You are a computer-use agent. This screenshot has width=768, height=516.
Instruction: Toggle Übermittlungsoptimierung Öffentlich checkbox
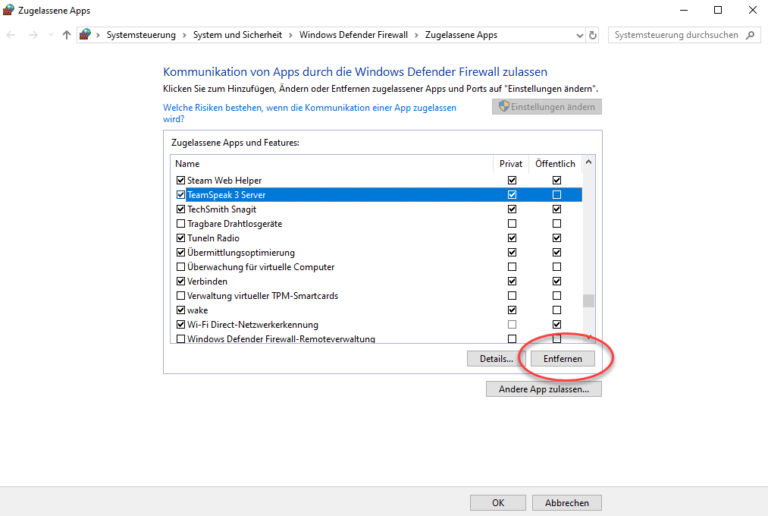click(x=556, y=253)
